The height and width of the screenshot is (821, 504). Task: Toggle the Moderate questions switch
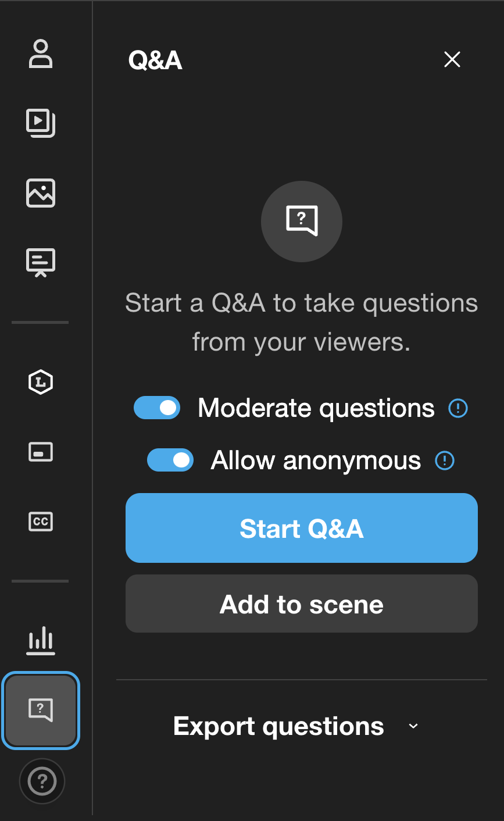[x=157, y=408]
